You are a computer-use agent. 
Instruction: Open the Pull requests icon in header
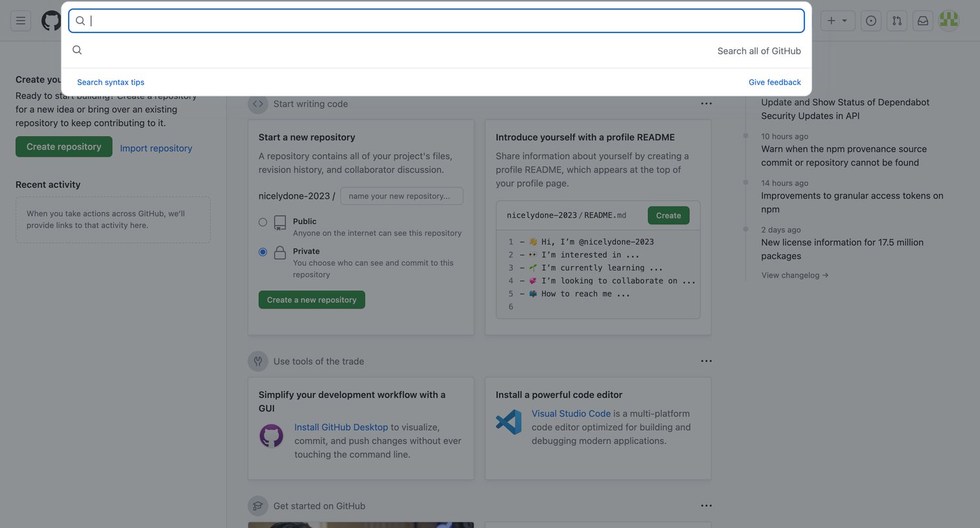[x=897, y=21]
